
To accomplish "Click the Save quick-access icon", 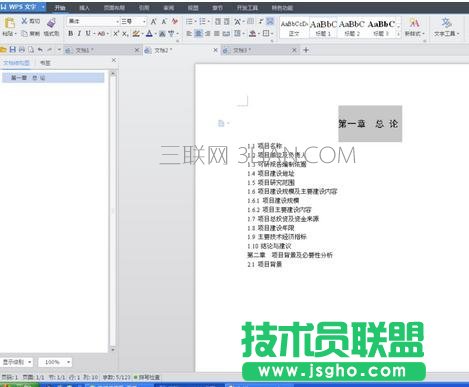I will pyautogui.click(x=13, y=50).
